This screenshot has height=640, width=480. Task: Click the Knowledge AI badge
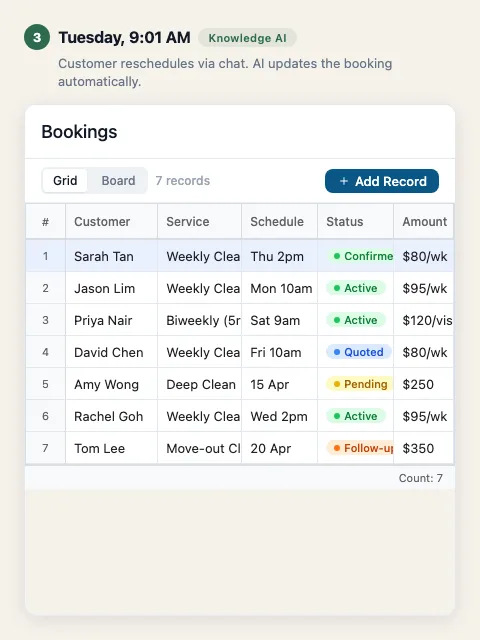point(247,38)
